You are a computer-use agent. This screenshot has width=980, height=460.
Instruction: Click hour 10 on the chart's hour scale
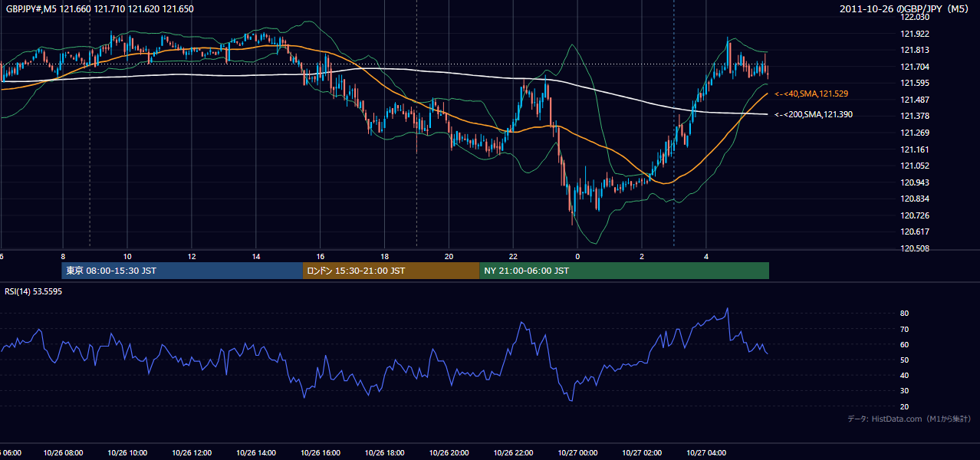pos(127,256)
